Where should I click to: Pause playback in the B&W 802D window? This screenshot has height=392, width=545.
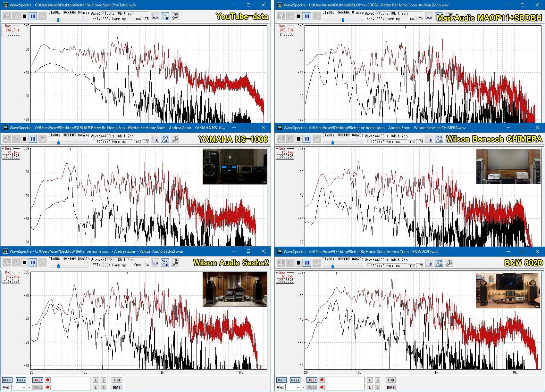click(307, 263)
